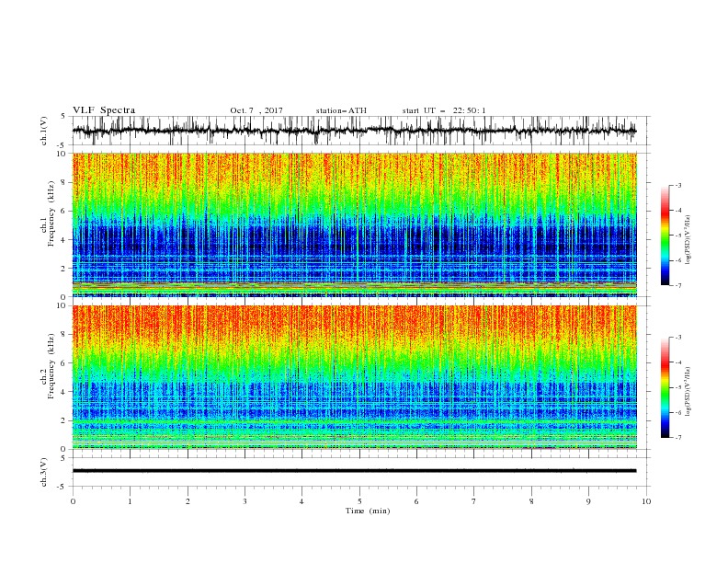
Task: Click the 'ch.3(V)' waveform axis label
Action: pyautogui.click(x=44, y=472)
